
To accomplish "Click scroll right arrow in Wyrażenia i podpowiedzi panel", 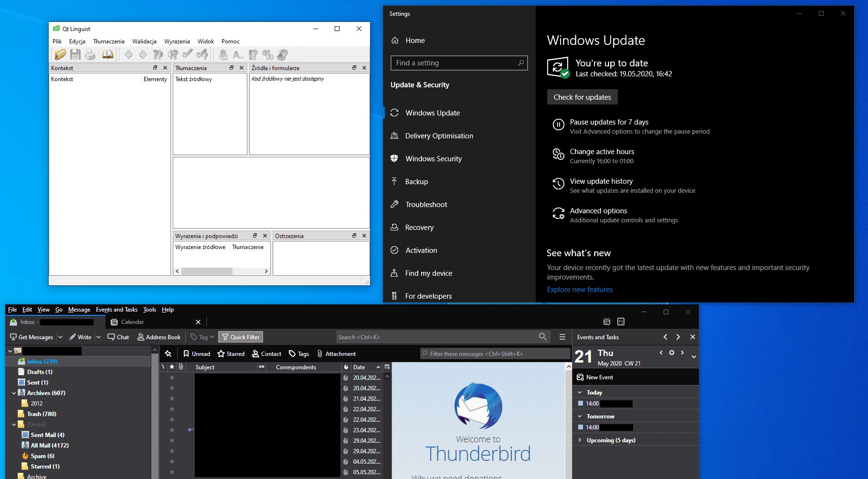I will tap(266, 271).
